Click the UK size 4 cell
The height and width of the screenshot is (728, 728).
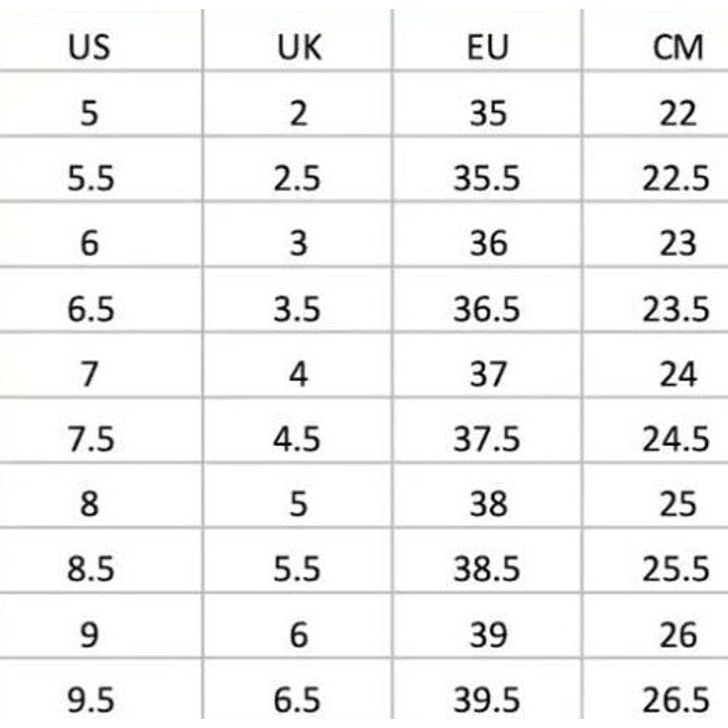click(298, 374)
